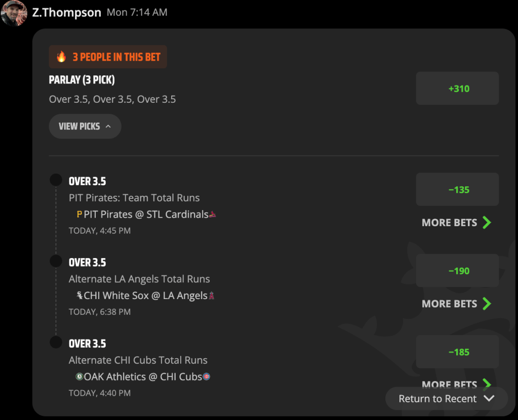
Task: Click the first pick's timeline dot
Action: (x=56, y=180)
